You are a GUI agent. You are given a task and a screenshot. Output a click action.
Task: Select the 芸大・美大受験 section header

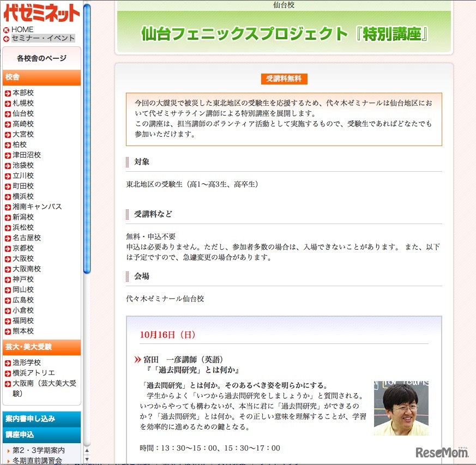tap(41, 347)
